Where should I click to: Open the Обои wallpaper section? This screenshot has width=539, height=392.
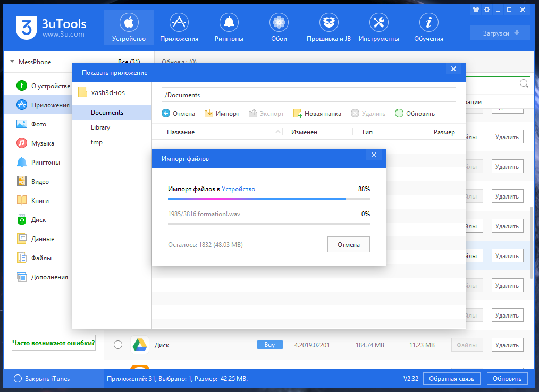click(x=279, y=29)
